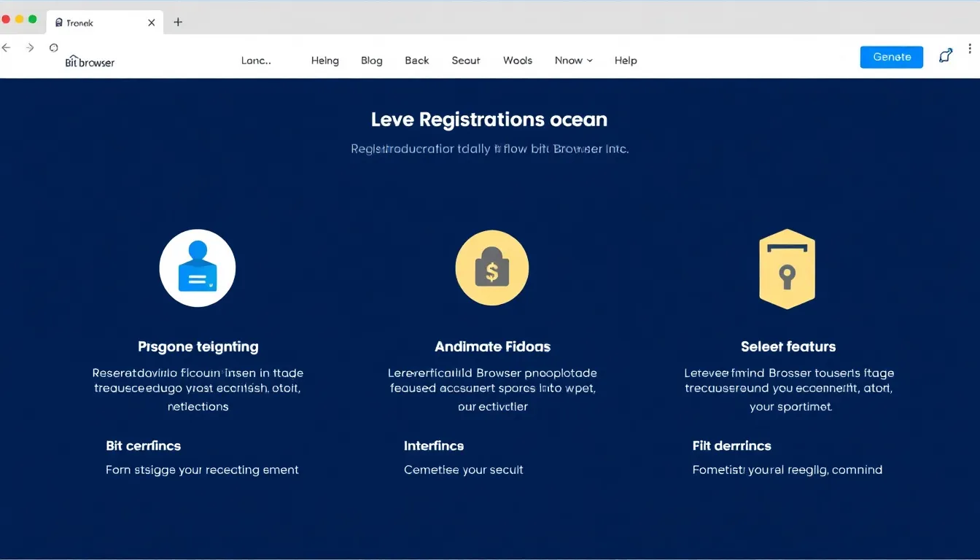Click the blue user profile circle icon
Viewport: 980px width, 560px height.
click(198, 268)
